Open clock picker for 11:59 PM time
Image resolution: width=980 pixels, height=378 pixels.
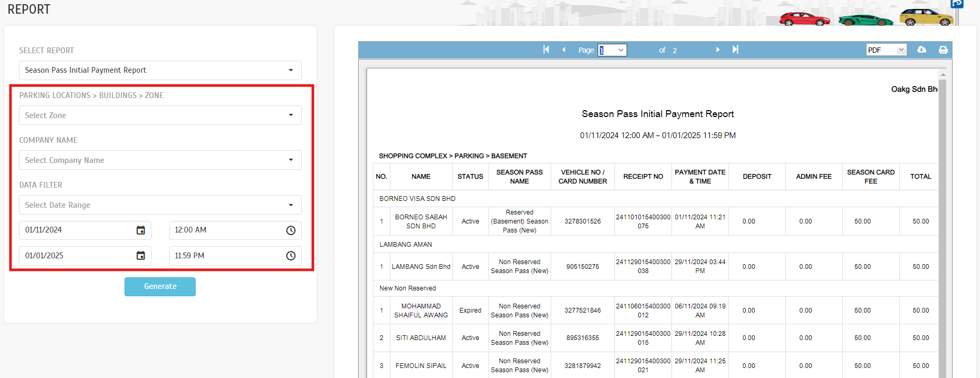[x=291, y=256]
